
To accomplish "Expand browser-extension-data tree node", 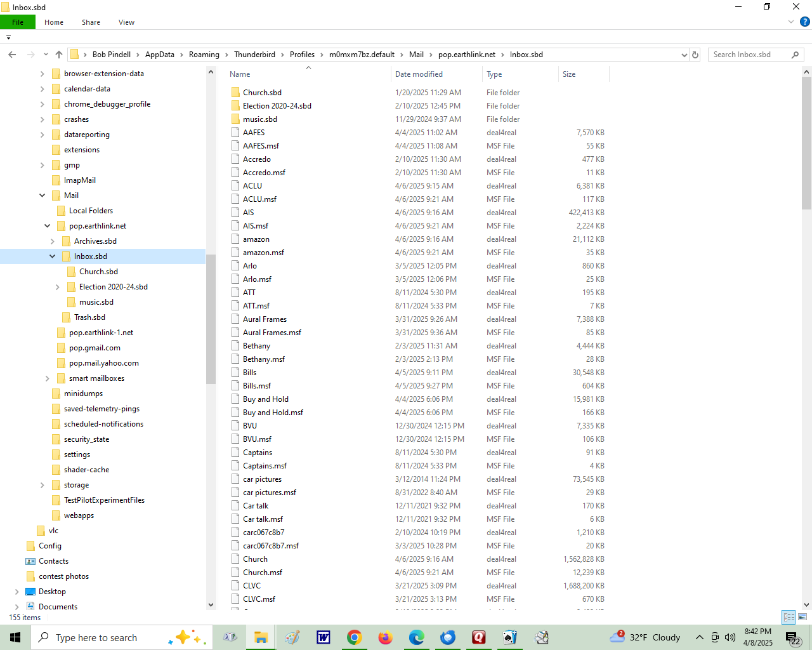I will (43, 74).
